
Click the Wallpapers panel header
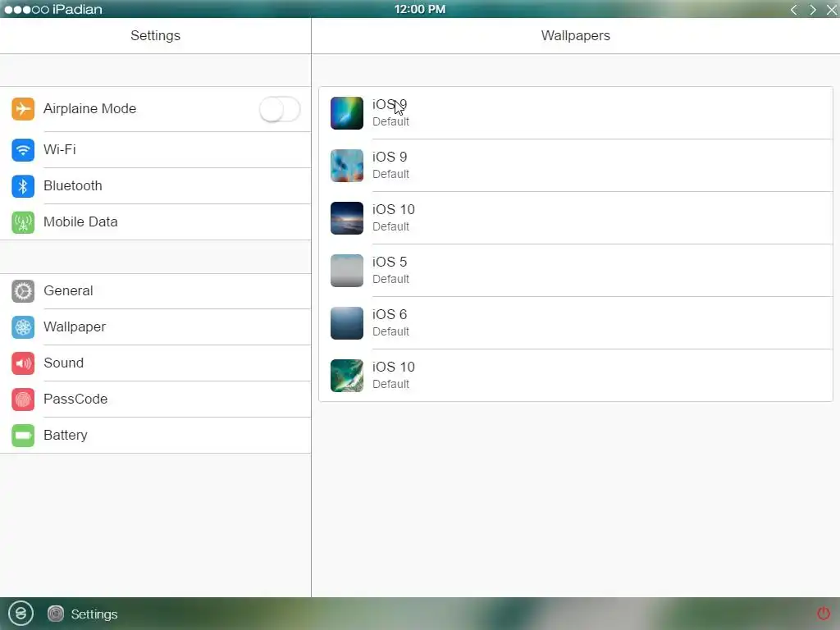click(575, 35)
